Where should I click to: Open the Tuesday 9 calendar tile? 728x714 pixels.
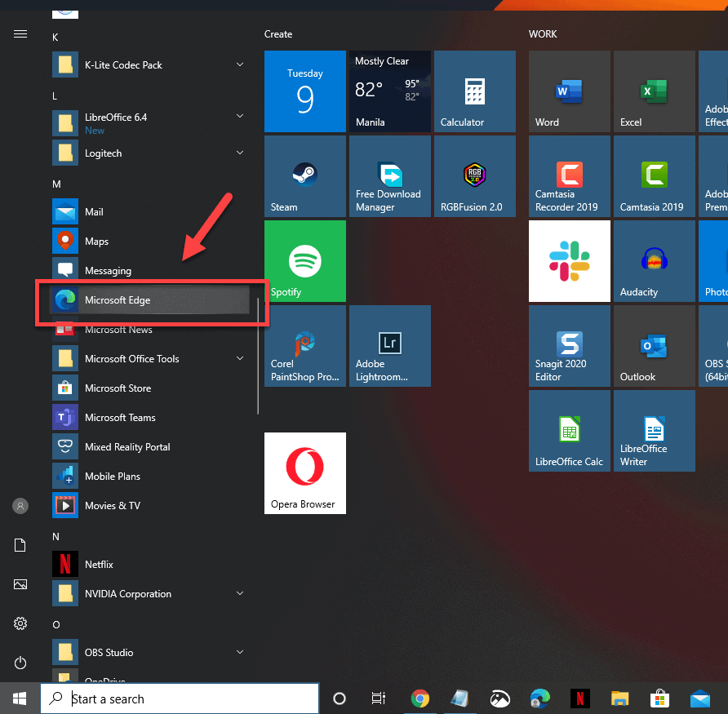(305, 91)
